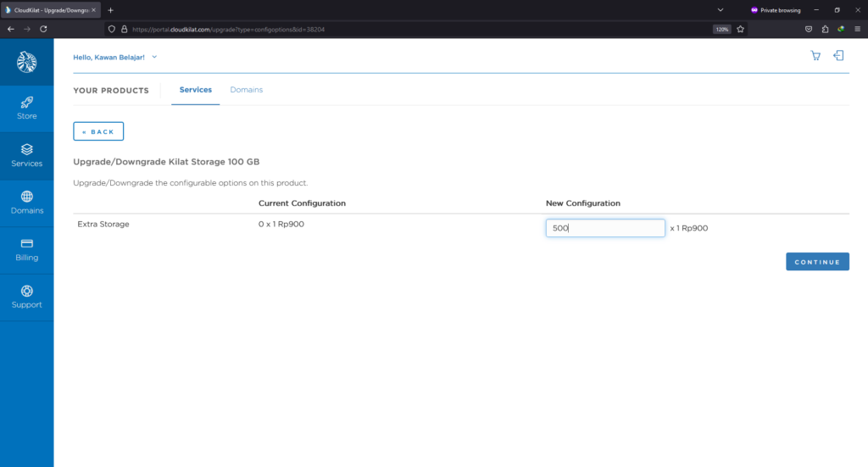
Task: Focus the Extra Storage quantity input field
Action: [604, 228]
